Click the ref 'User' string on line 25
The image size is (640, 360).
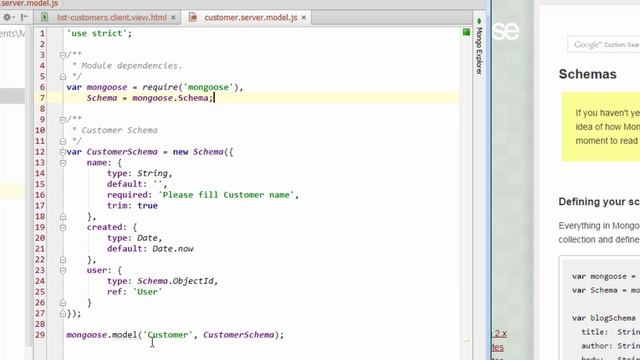pos(147,292)
